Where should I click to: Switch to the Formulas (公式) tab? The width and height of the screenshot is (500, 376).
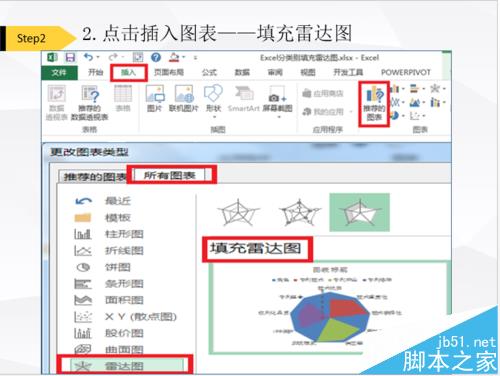209,72
